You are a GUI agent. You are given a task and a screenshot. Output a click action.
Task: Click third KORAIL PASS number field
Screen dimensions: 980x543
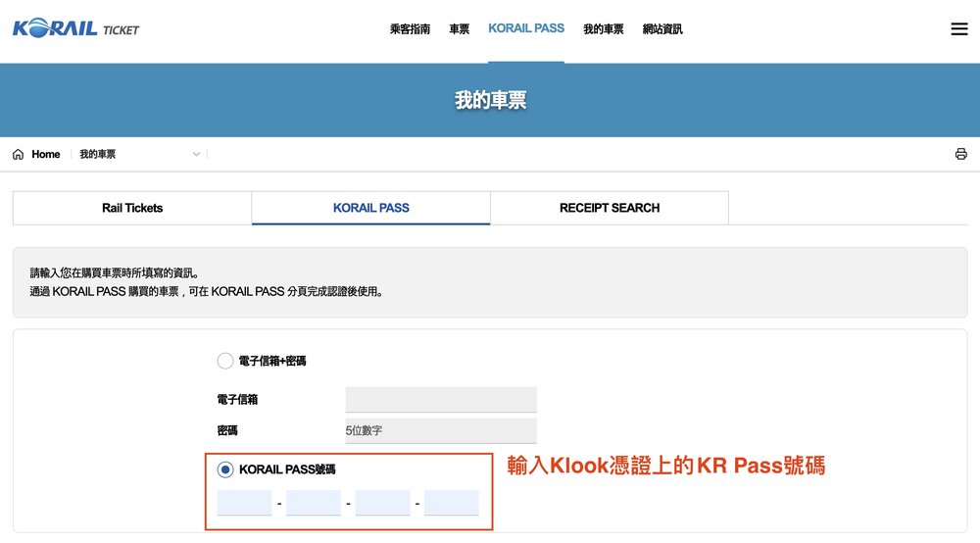[x=382, y=503]
